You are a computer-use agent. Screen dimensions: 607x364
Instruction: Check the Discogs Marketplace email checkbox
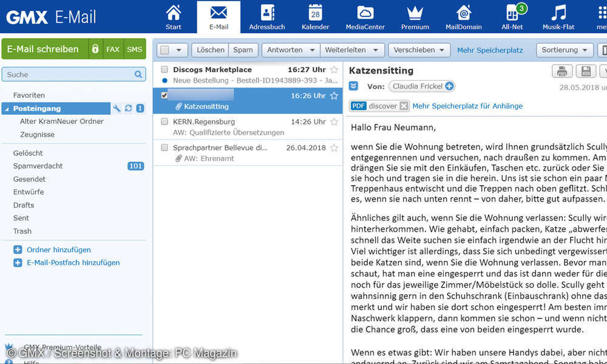coord(164,70)
